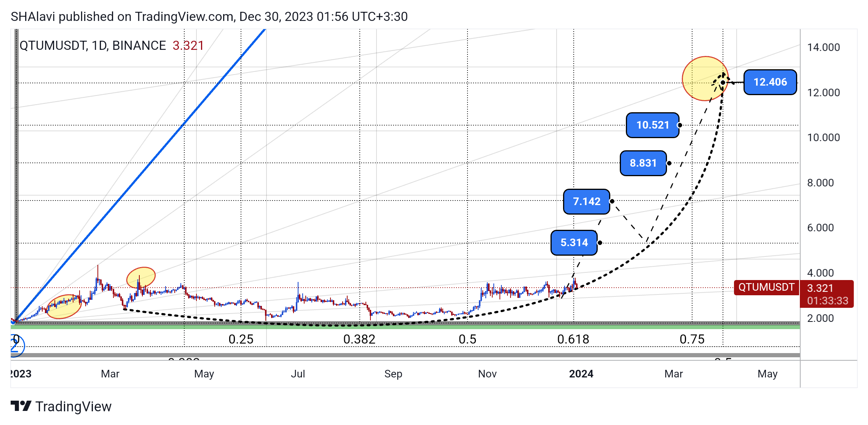The image size is (868, 425).
Task: Click the 2.000 price axis label
Action: point(820,318)
